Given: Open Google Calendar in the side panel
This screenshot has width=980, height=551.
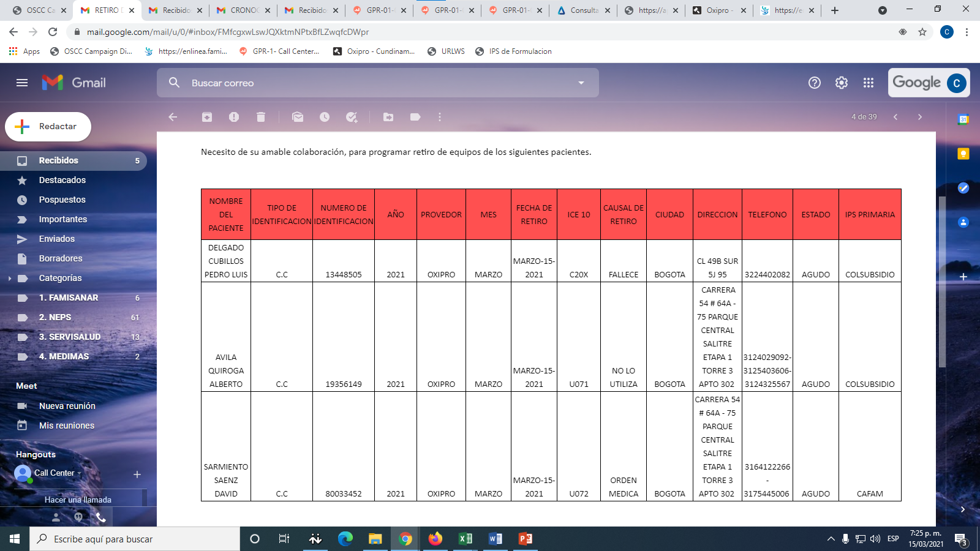Looking at the screenshot, I should pyautogui.click(x=963, y=119).
